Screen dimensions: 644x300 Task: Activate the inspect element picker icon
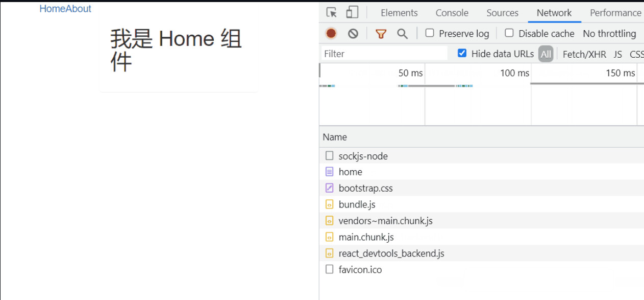[332, 13]
